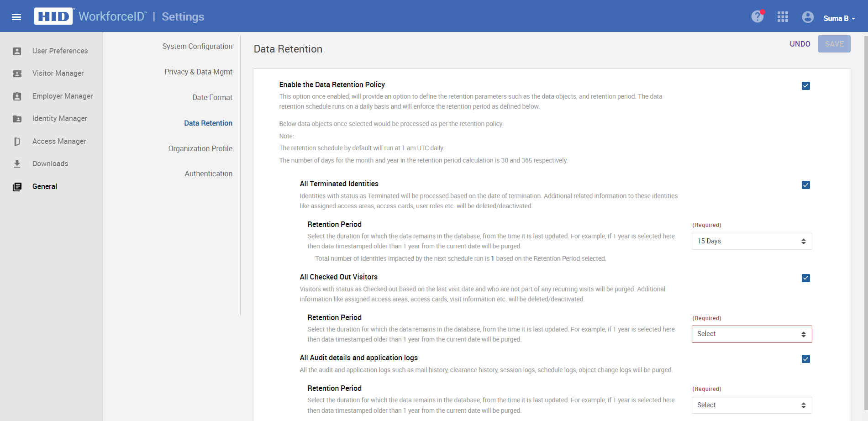This screenshot has height=421, width=868.
Task: Toggle All Terminated Identities checkbox
Action: click(x=806, y=185)
